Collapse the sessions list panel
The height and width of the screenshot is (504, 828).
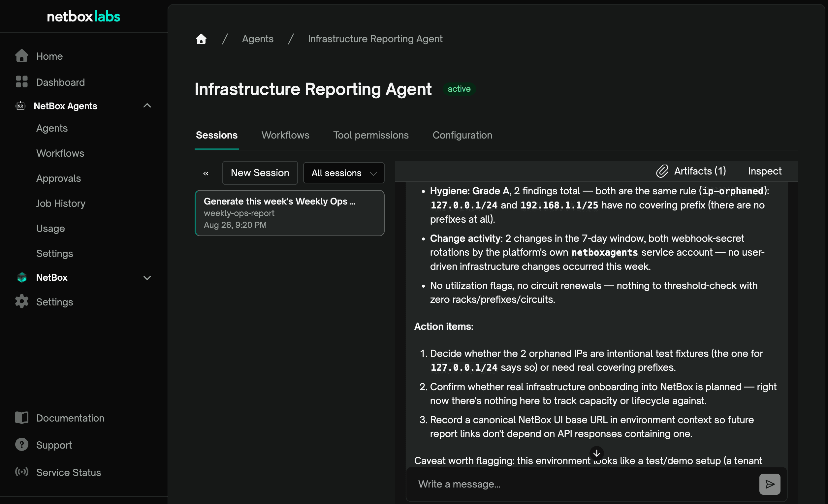pos(206,173)
